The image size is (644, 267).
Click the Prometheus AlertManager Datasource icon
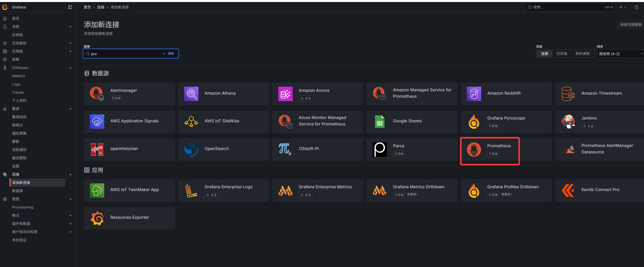tap(568, 149)
